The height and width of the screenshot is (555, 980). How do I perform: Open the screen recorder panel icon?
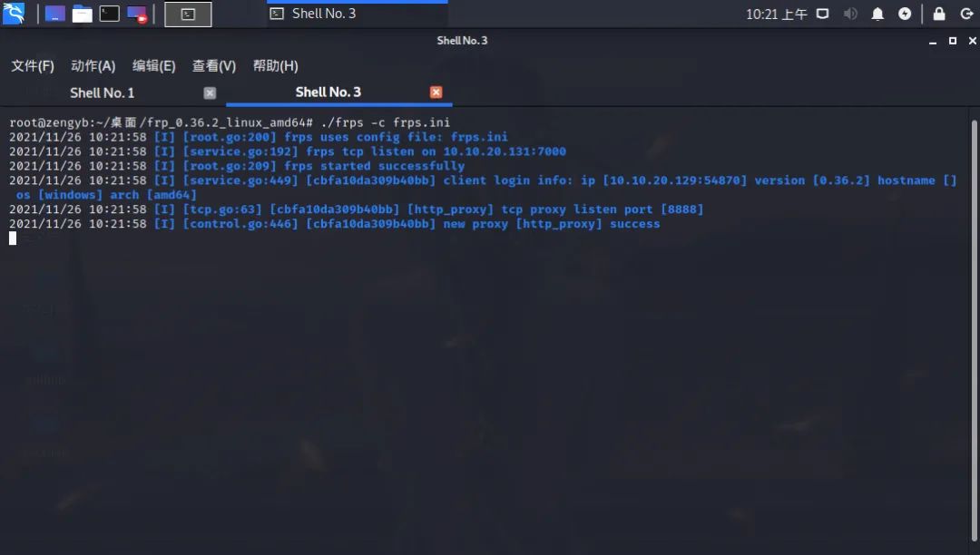[x=137, y=14]
